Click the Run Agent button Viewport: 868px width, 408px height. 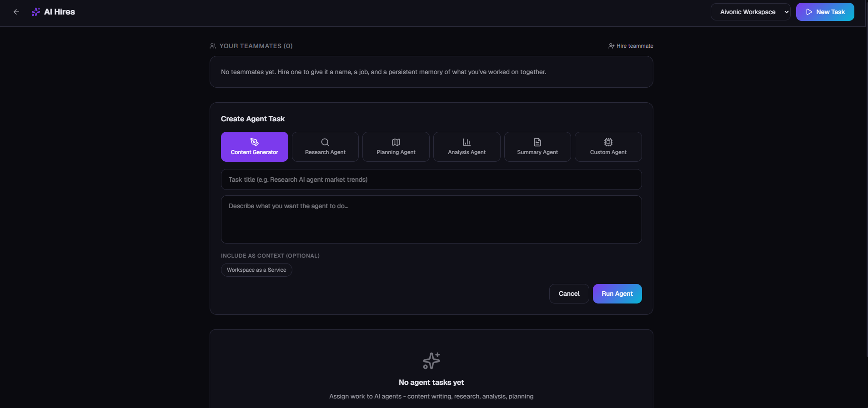(617, 294)
